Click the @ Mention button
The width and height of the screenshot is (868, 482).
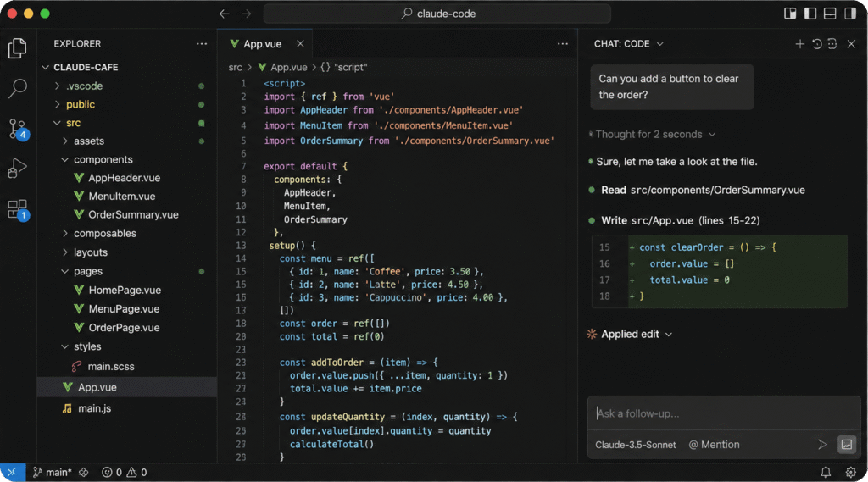click(714, 445)
